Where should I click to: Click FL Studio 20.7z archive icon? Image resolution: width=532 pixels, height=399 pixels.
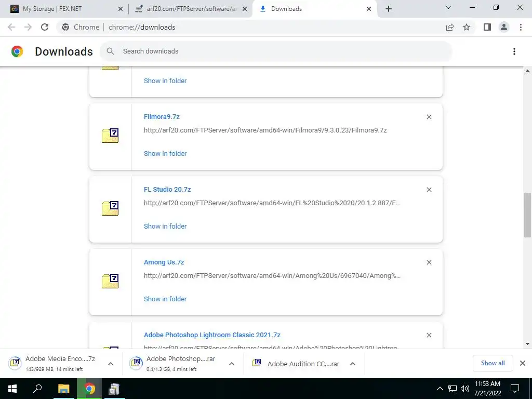click(110, 208)
